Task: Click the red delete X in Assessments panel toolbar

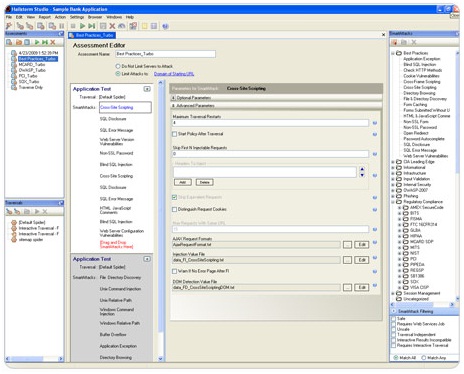Action: click(53, 42)
